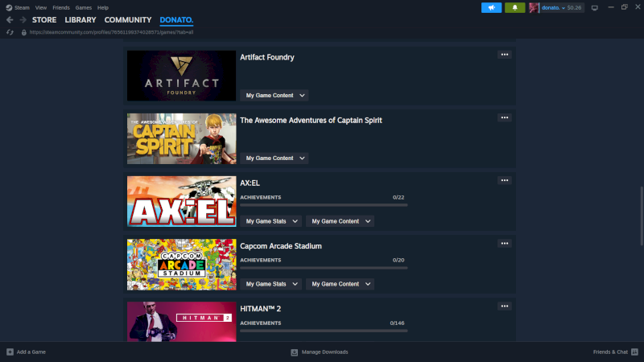Click the Manage Downloads label
Viewport: 644px width, 362px height.
[x=325, y=352]
